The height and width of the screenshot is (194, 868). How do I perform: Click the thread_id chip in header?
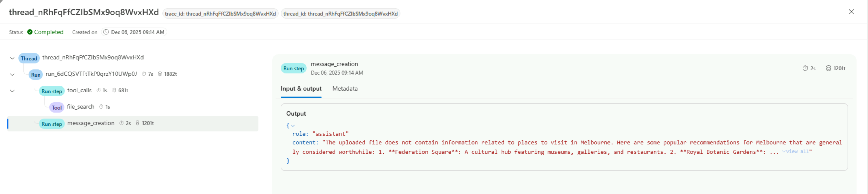pos(340,14)
